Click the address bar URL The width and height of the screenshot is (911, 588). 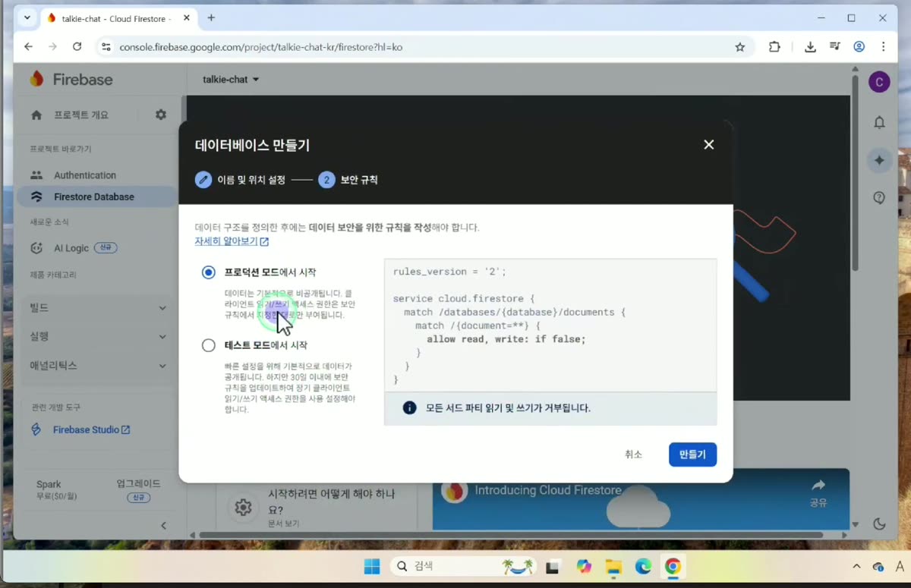(260, 47)
